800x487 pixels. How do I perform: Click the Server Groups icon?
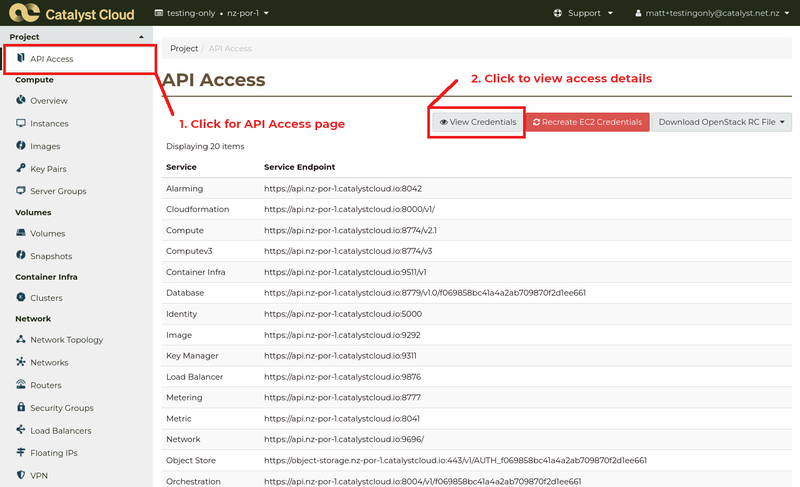(x=20, y=191)
